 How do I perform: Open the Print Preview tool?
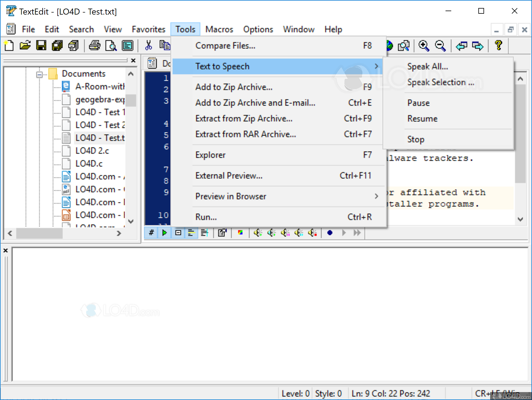point(111,45)
